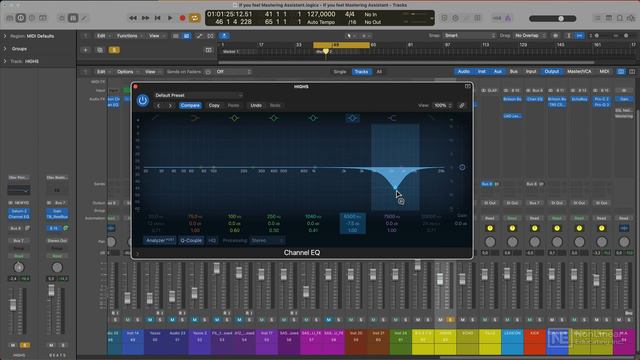Toggle the Bus channel filter button
640x360 pixels.
[x=514, y=71]
